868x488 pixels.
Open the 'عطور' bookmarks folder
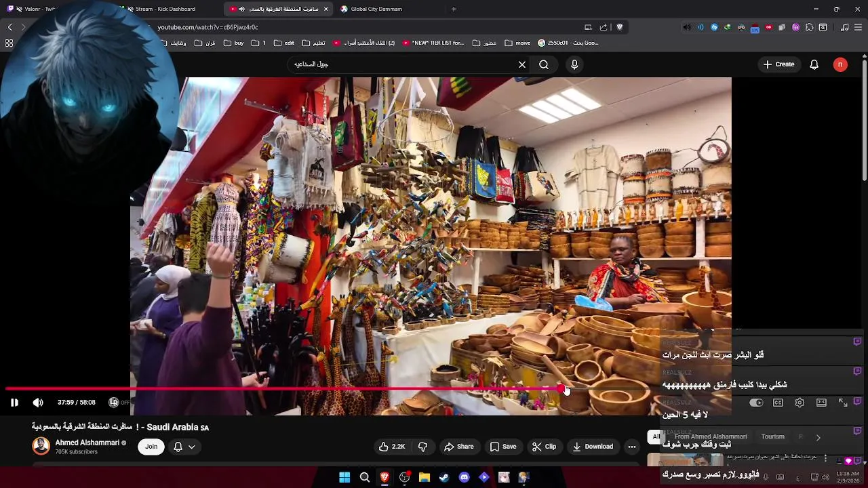click(x=484, y=43)
